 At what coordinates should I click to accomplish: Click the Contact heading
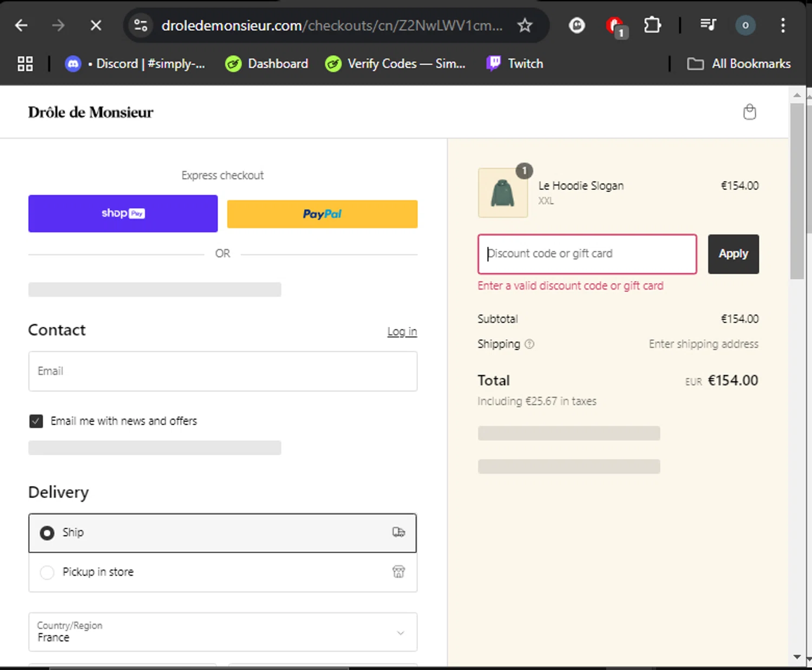coord(56,330)
